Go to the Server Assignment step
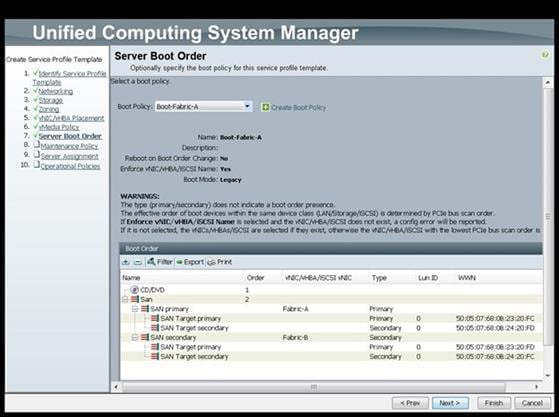 tap(70, 156)
